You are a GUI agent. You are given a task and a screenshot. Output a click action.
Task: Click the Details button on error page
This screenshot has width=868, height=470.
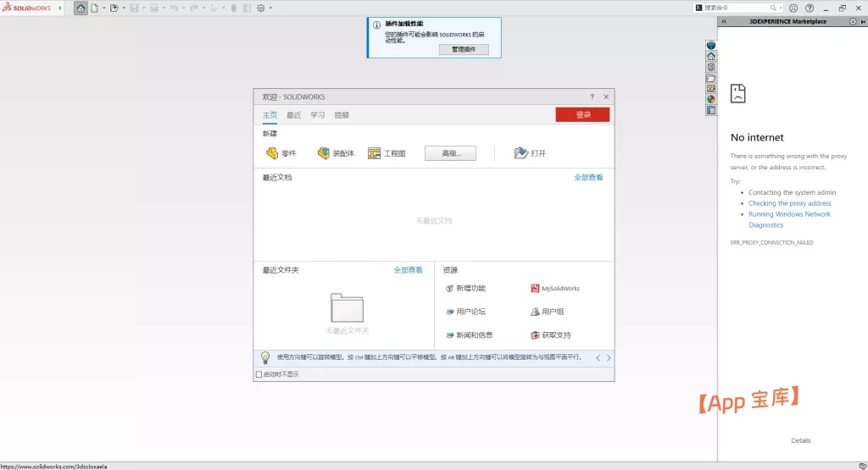pos(800,440)
